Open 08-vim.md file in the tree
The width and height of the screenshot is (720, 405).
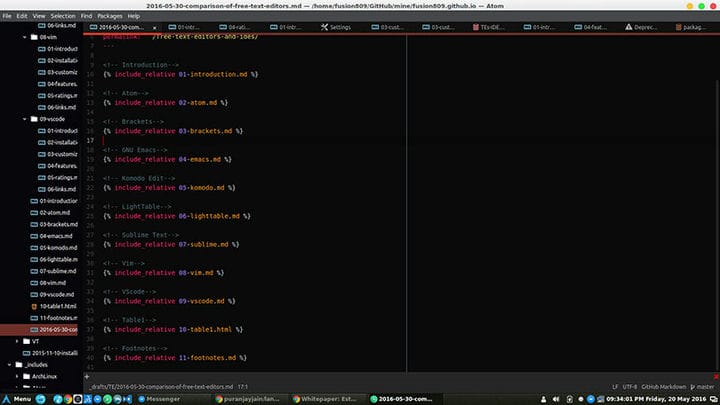point(52,283)
